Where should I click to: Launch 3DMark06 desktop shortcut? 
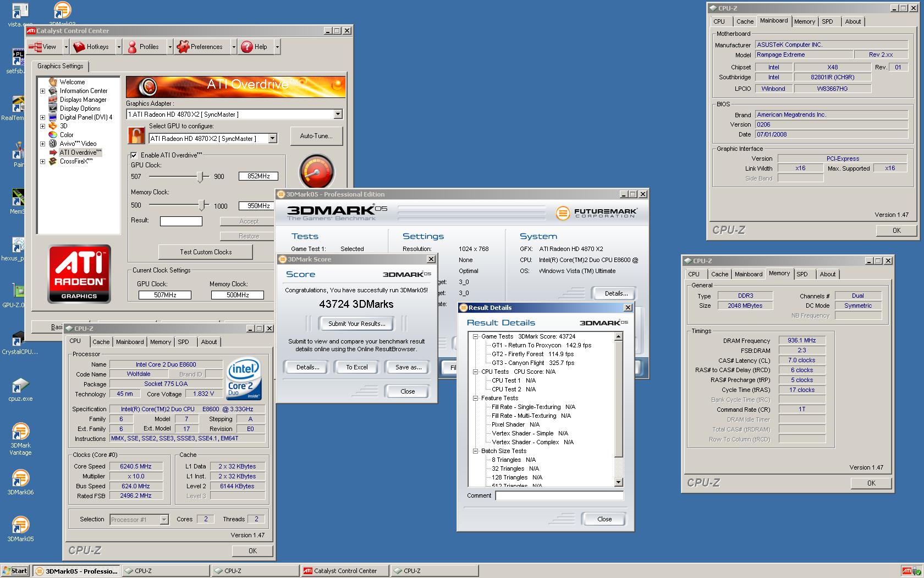[20, 478]
